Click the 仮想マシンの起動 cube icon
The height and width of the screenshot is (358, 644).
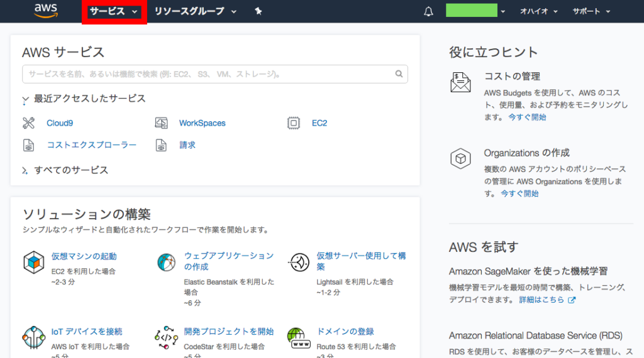tap(34, 263)
